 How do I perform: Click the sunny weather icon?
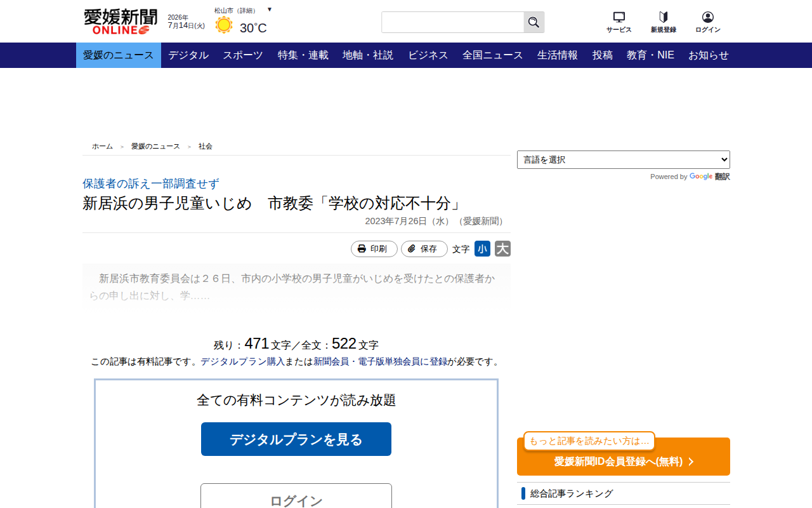pyautogui.click(x=223, y=25)
